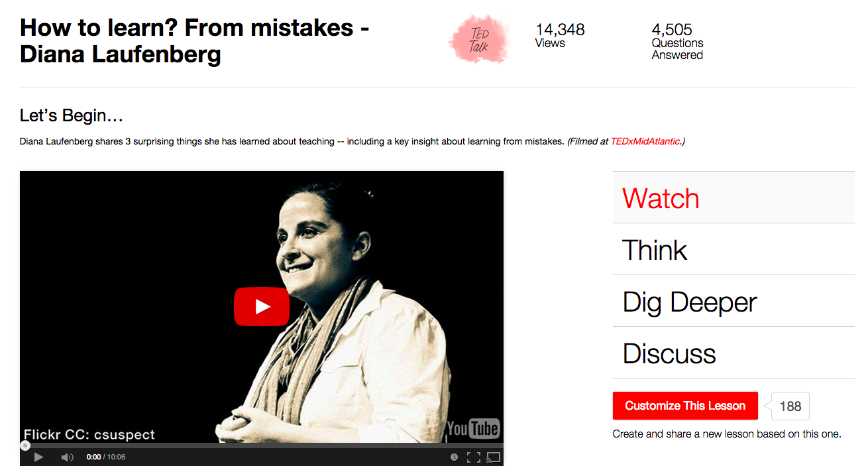Click the Cast to TV icon
The image size is (868, 476).
(x=493, y=457)
